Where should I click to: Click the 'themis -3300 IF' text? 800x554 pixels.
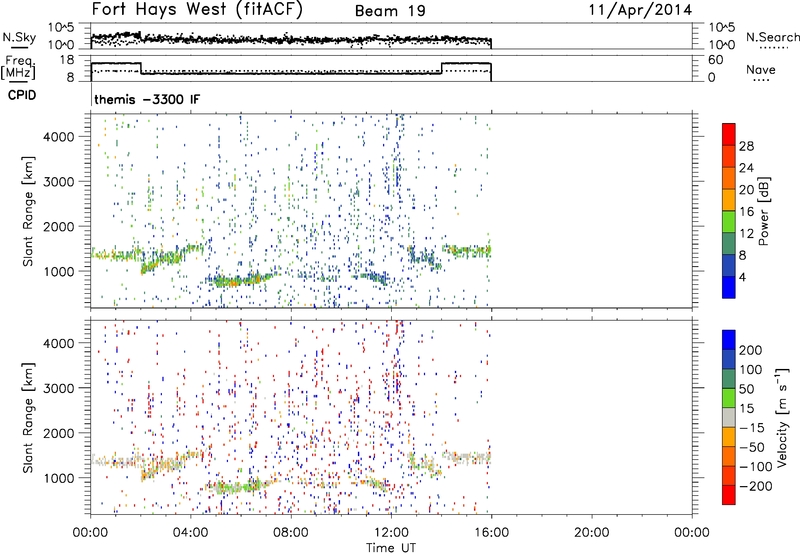[x=147, y=99]
